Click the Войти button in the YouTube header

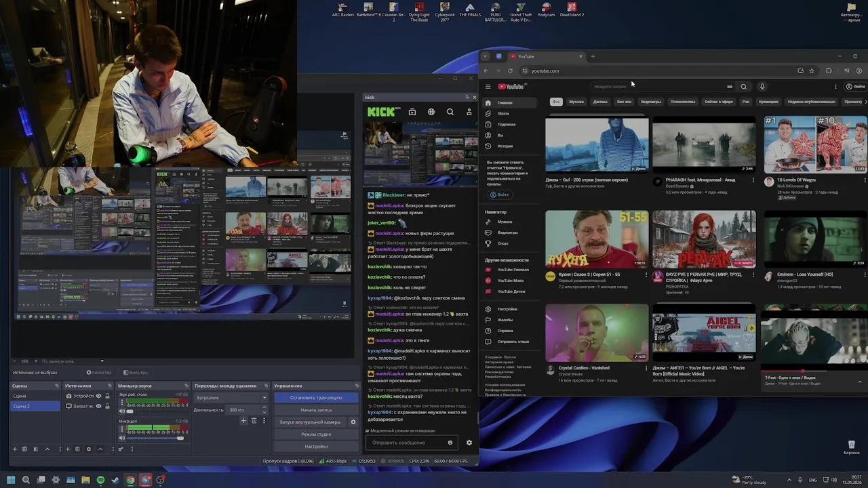tap(854, 87)
